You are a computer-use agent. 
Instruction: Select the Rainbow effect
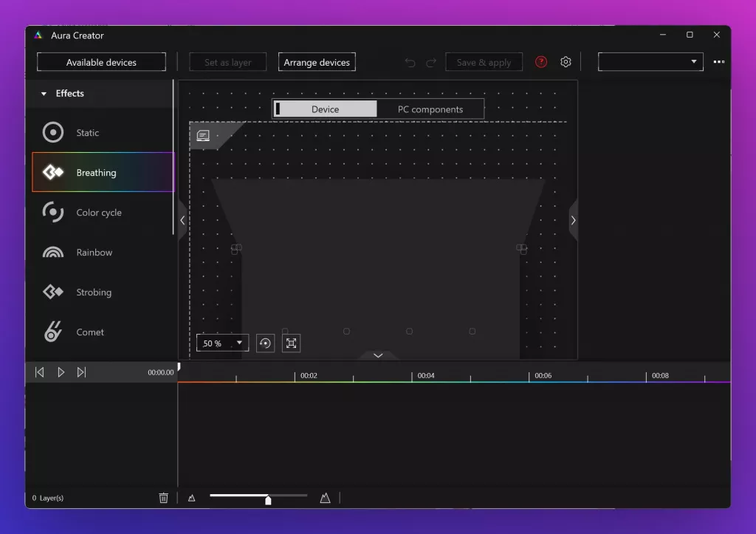(94, 252)
